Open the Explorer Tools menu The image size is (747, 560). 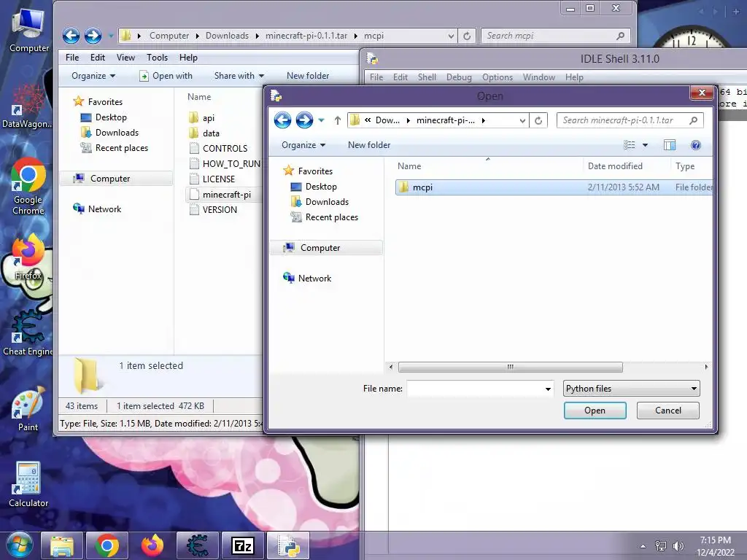click(158, 58)
